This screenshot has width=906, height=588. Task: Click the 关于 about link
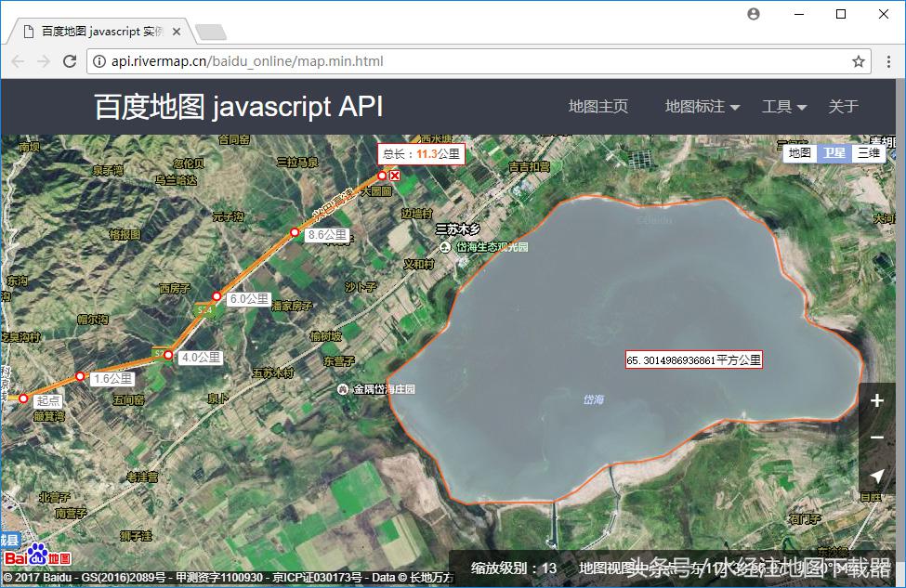[842, 107]
